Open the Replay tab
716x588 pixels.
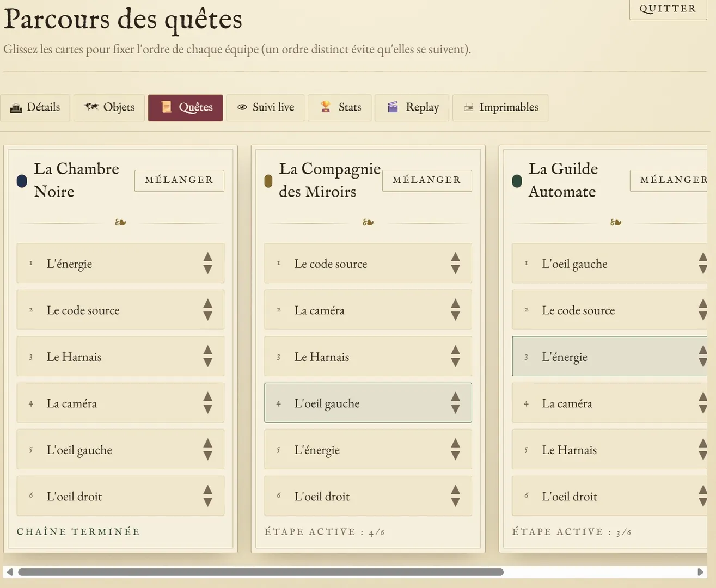coord(412,108)
